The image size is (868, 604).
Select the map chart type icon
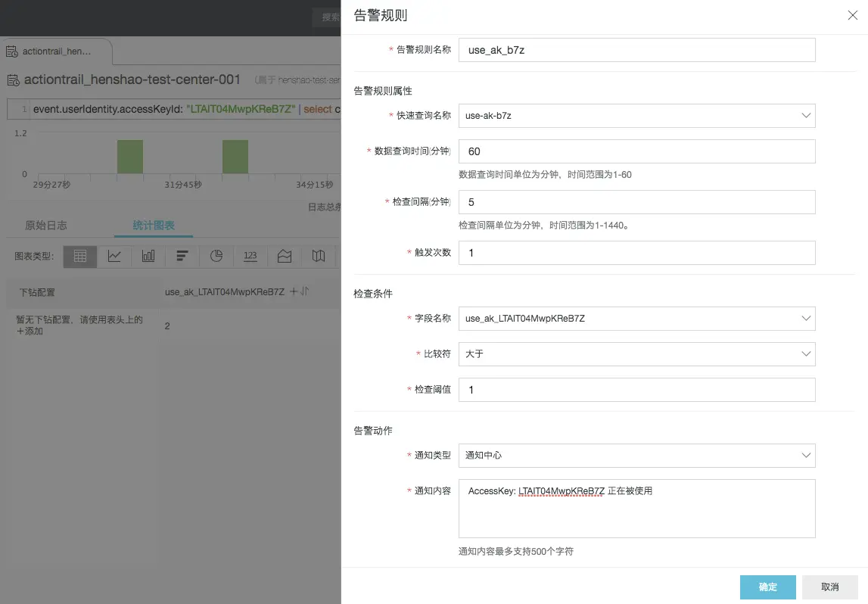click(x=319, y=257)
